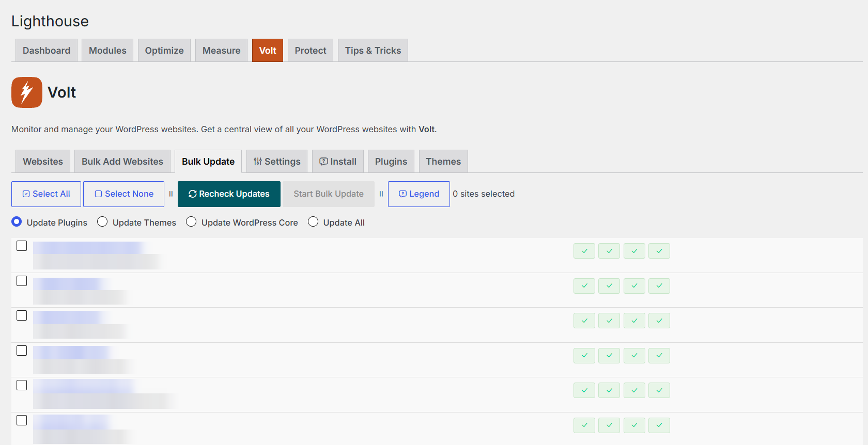The width and height of the screenshot is (868, 445).
Task: Choose Update Themes radio option
Action: coord(102,221)
